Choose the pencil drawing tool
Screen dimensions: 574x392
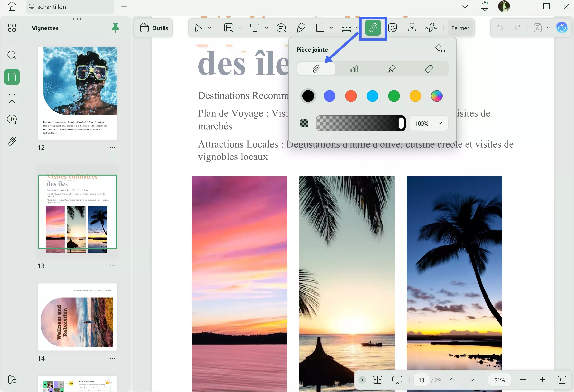coord(301,28)
